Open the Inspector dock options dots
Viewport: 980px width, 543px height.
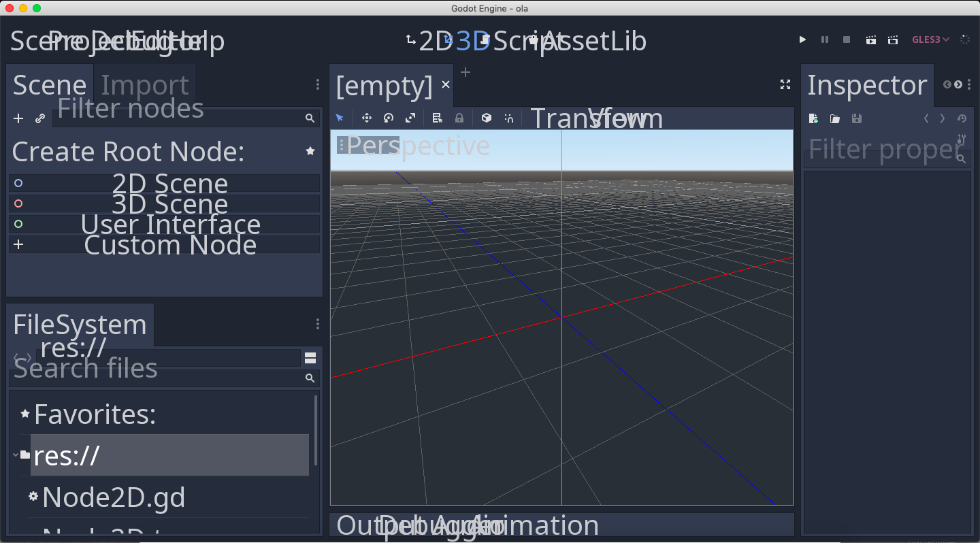pyautogui.click(x=969, y=84)
